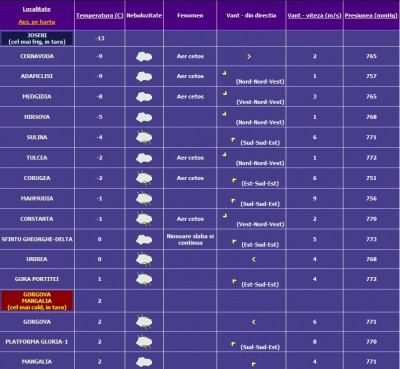Open the 'Aici, pe harta' map link

37,22
